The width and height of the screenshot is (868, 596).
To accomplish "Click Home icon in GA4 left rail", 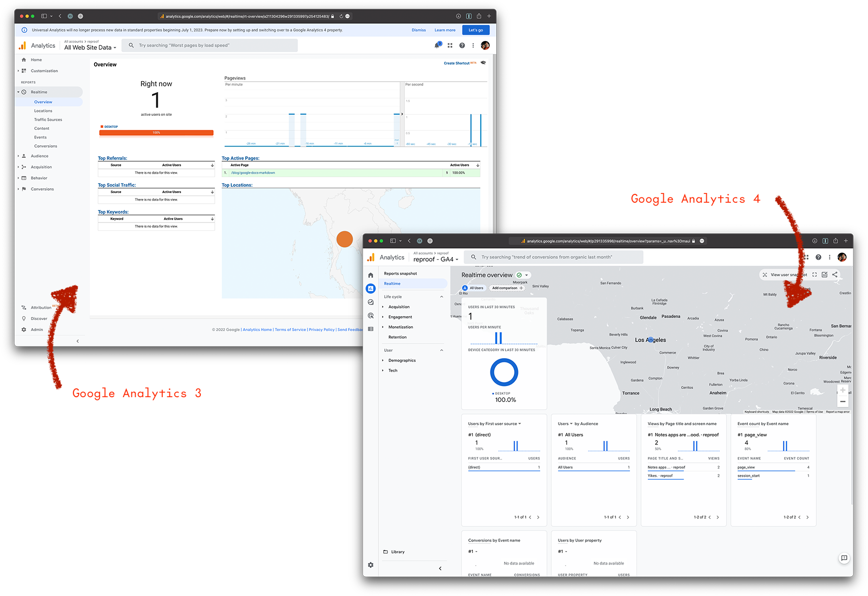I will (371, 275).
